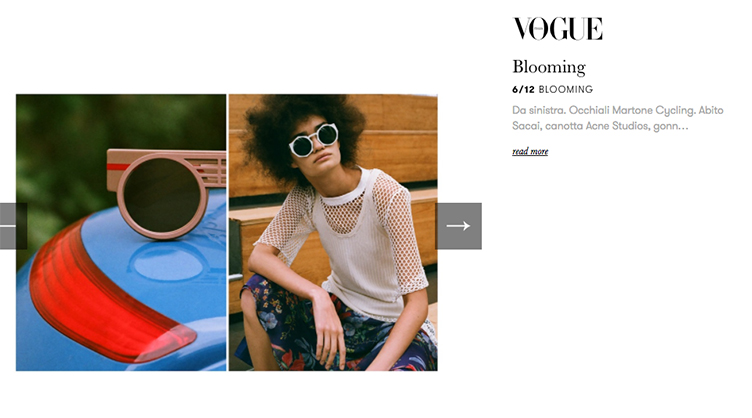This screenshot has height=418, width=752.
Task: Go to next slide with right arrow
Action: [458, 226]
